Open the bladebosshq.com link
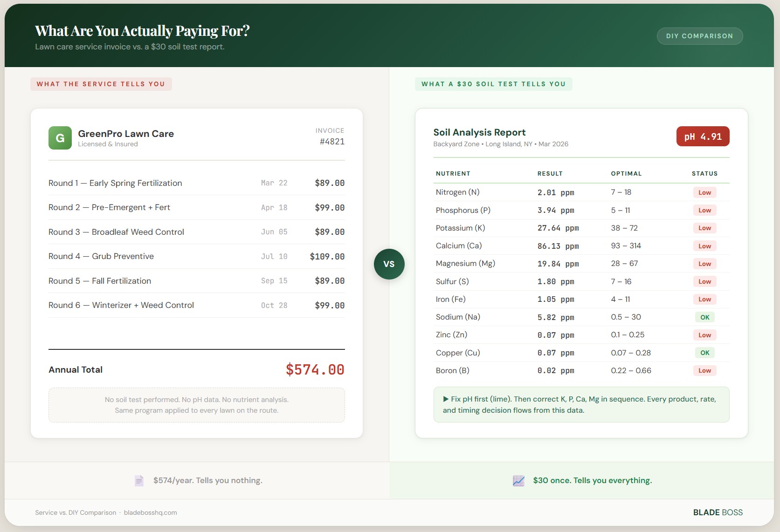The height and width of the screenshot is (532, 780). tap(150, 512)
